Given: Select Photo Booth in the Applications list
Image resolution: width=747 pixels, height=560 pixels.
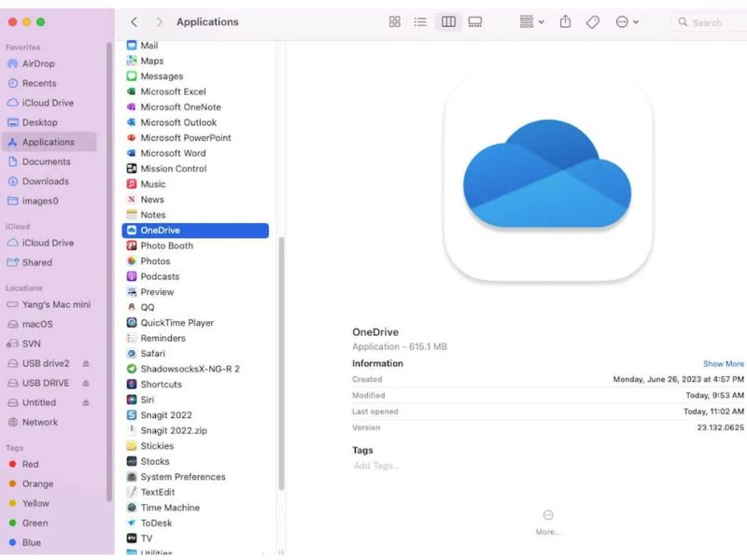Looking at the screenshot, I should pyautogui.click(x=168, y=245).
